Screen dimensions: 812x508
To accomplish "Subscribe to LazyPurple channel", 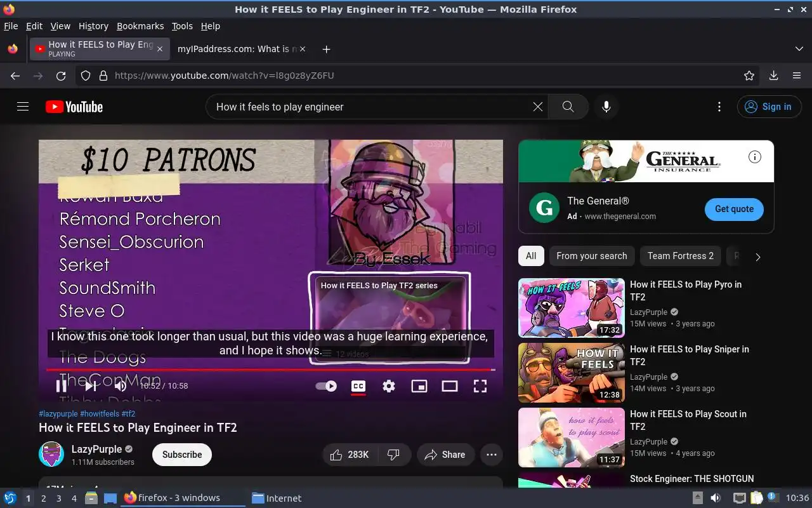I will tap(182, 455).
